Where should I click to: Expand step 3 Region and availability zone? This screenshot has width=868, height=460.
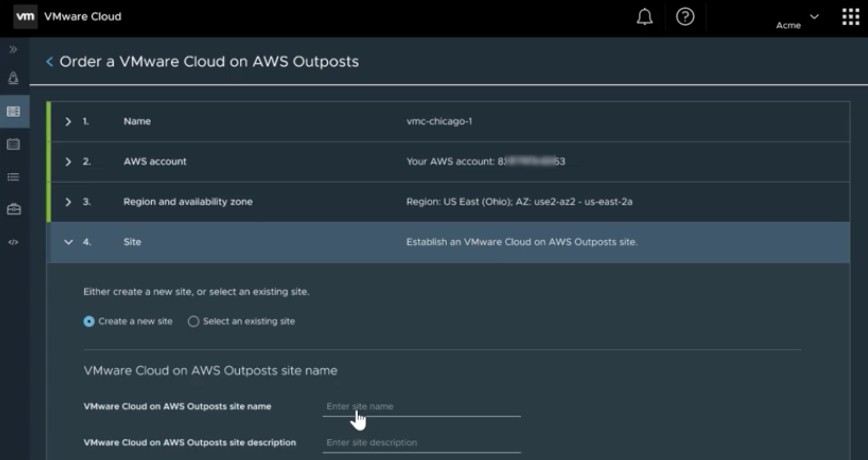click(68, 202)
